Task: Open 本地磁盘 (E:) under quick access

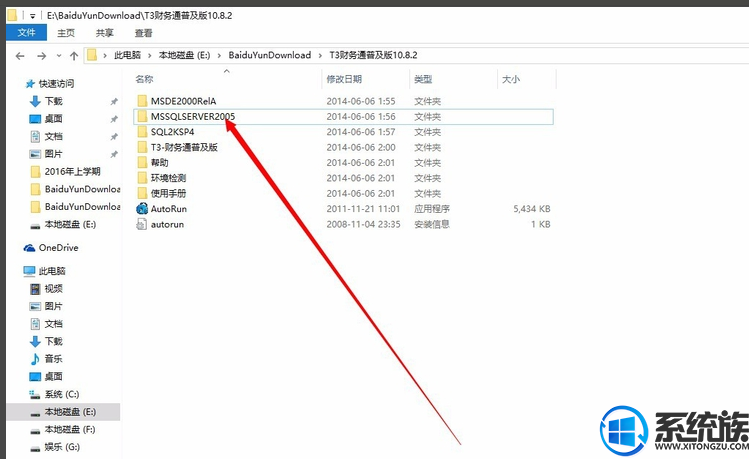Action: 70,224
